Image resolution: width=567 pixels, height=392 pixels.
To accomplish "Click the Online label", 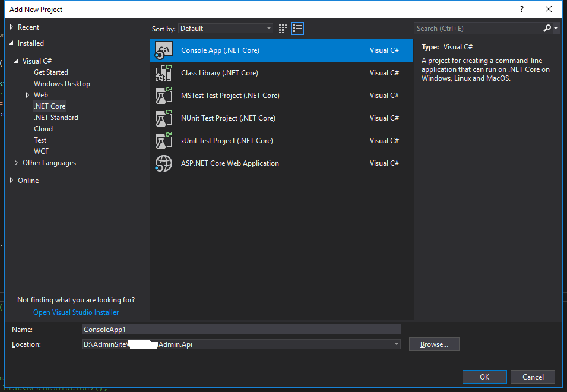I will click(28, 180).
